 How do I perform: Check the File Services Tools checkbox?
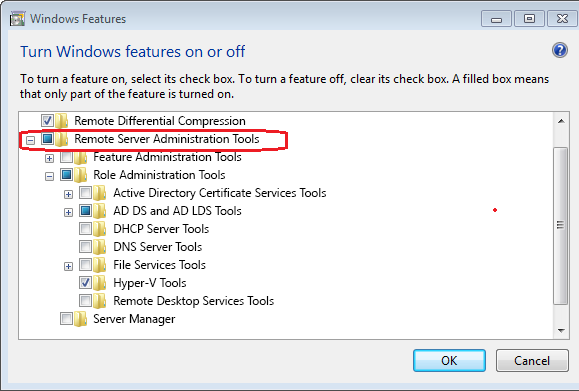pyautogui.click(x=85, y=264)
